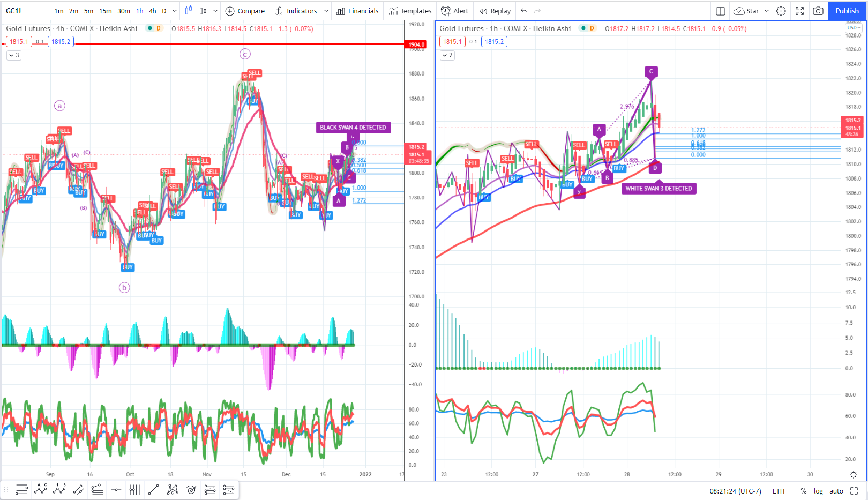This screenshot has width=868, height=500.
Task: Expand the timeframe interval dropdown arrow
Action: pyautogui.click(x=175, y=11)
